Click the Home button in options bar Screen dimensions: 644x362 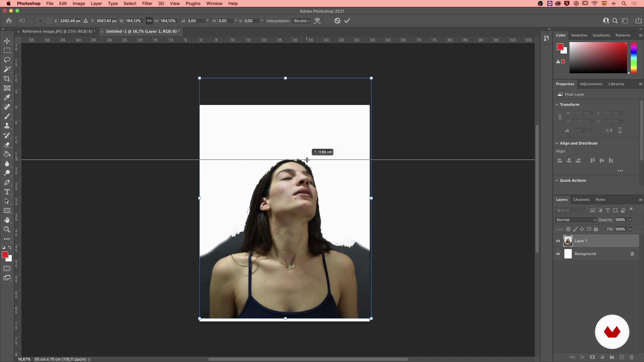click(x=9, y=21)
